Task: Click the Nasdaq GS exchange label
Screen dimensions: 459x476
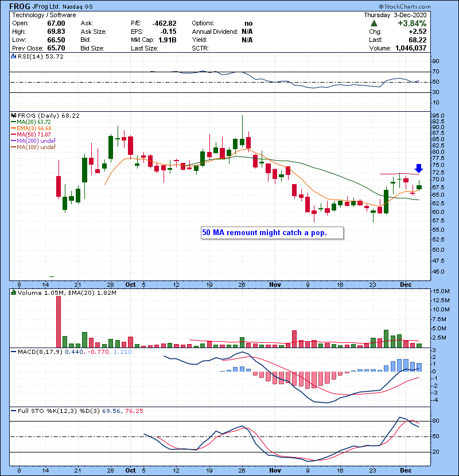Action: click(x=78, y=7)
